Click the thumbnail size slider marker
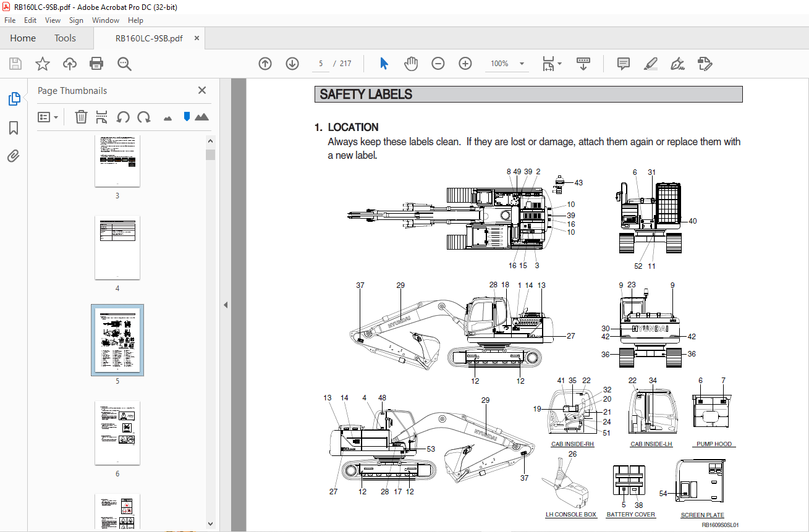 [187, 116]
